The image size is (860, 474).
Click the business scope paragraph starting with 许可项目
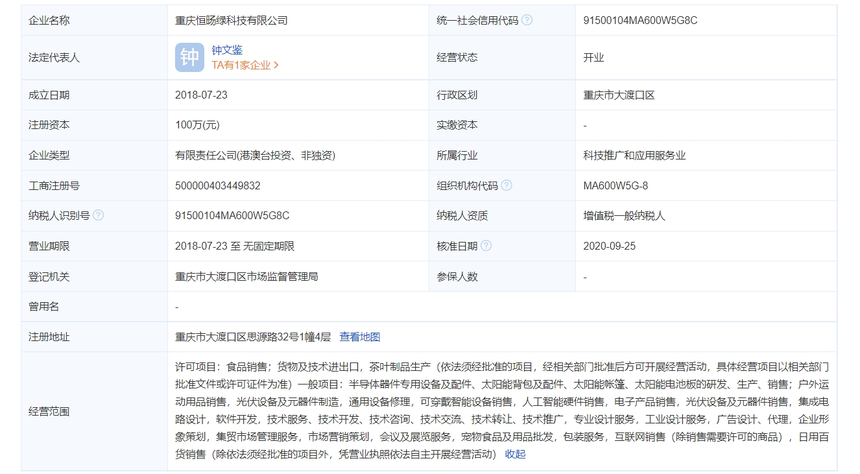[x=502, y=410]
